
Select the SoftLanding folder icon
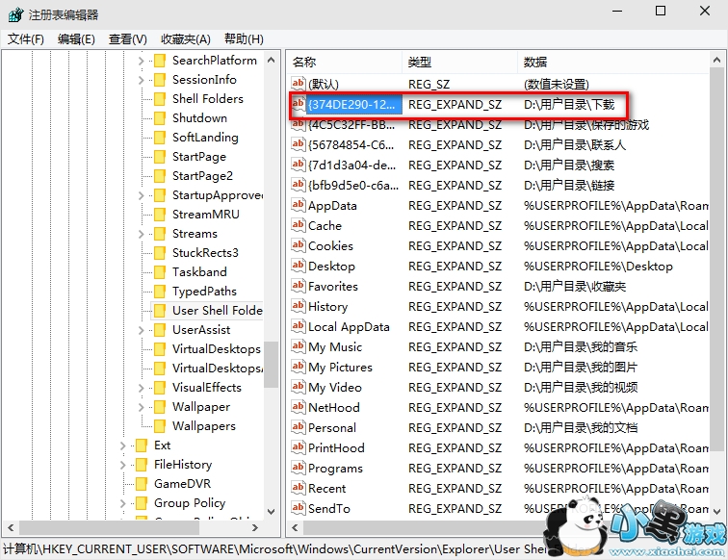pyautogui.click(x=160, y=138)
